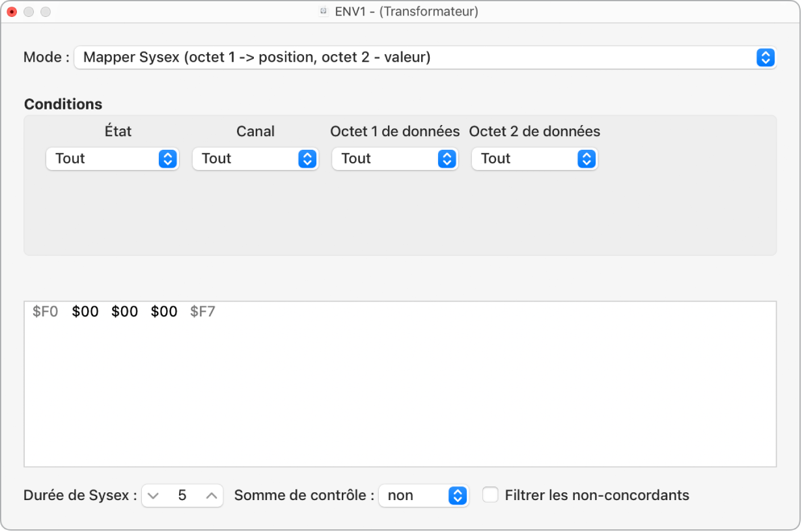Screen dimensions: 802x532
Task: Click the $F7 end byte
Action: pyautogui.click(x=202, y=312)
